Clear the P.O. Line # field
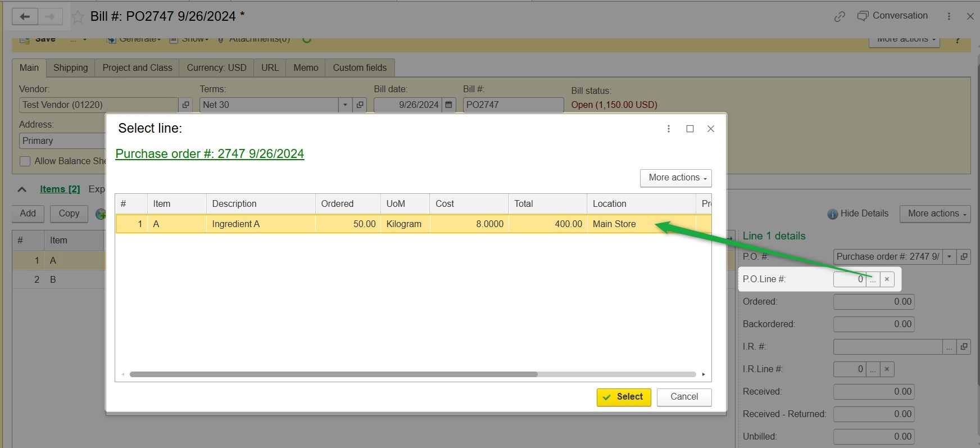980x448 pixels. coord(887,279)
